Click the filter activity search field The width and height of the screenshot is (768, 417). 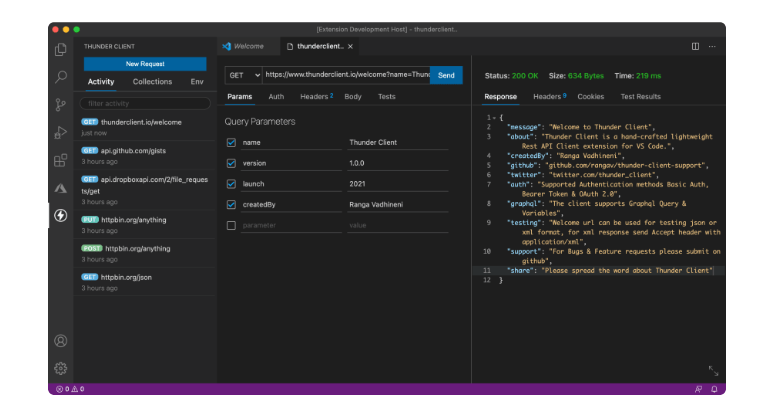(145, 103)
